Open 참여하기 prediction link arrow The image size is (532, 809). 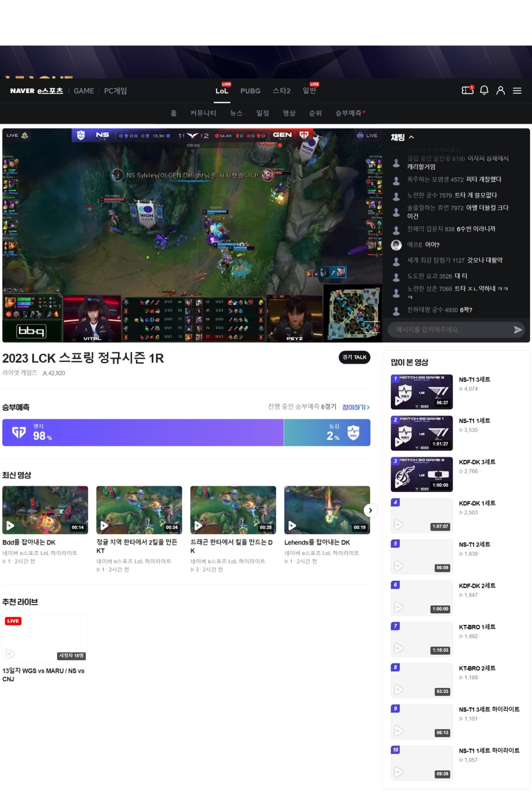356,407
